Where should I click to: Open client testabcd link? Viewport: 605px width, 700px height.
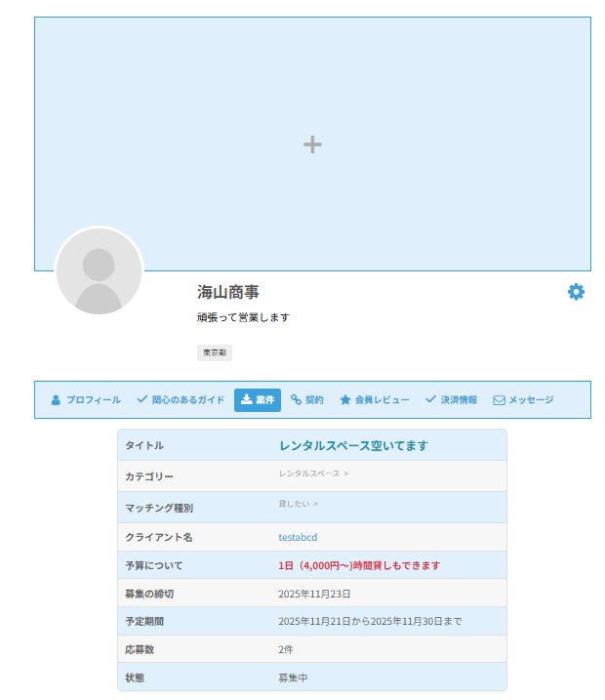(x=298, y=537)
